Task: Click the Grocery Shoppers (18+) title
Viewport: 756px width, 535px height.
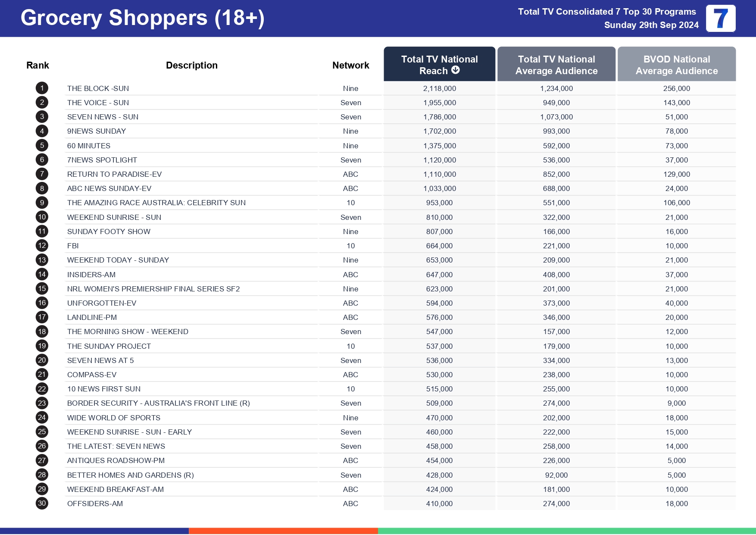Action: [x=142, y=18]
